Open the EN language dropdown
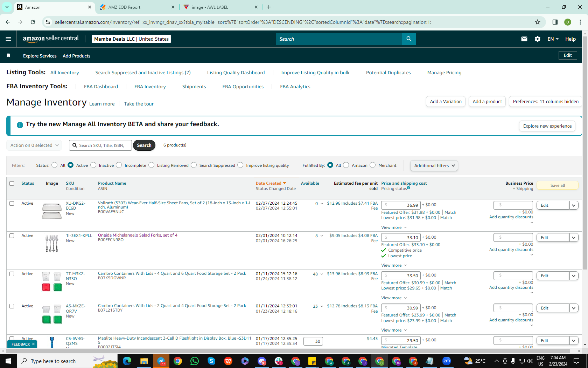This screenshot has height=368, width=588. pyautogui.click(x=553, y=39)
